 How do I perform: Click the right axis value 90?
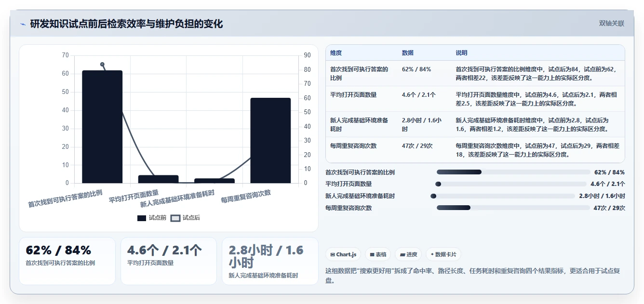pos(308,55)
